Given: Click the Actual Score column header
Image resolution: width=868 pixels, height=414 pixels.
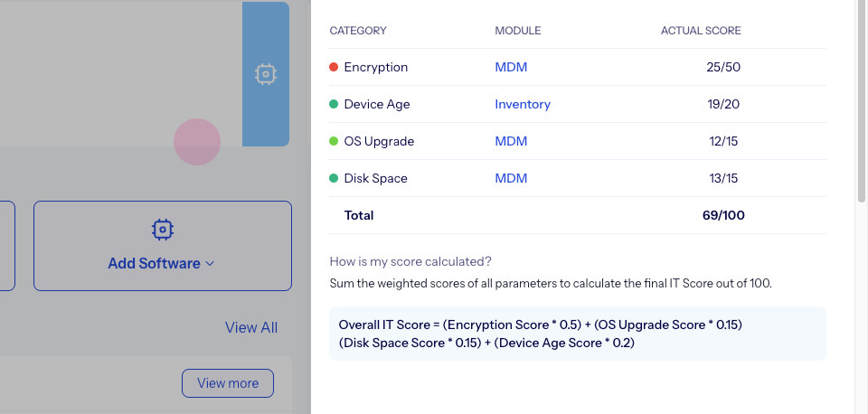Looking at the screenshot, I should (x=701, y=31).
